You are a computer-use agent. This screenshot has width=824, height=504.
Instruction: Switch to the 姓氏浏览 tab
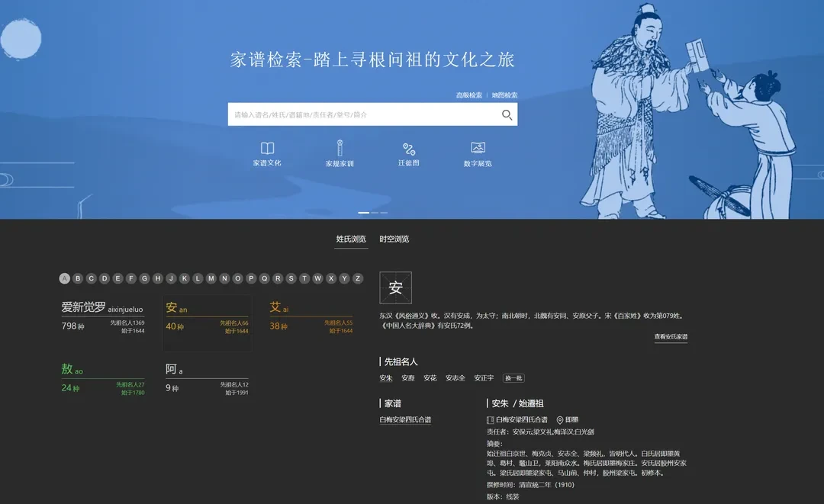[x=350, y=239]
